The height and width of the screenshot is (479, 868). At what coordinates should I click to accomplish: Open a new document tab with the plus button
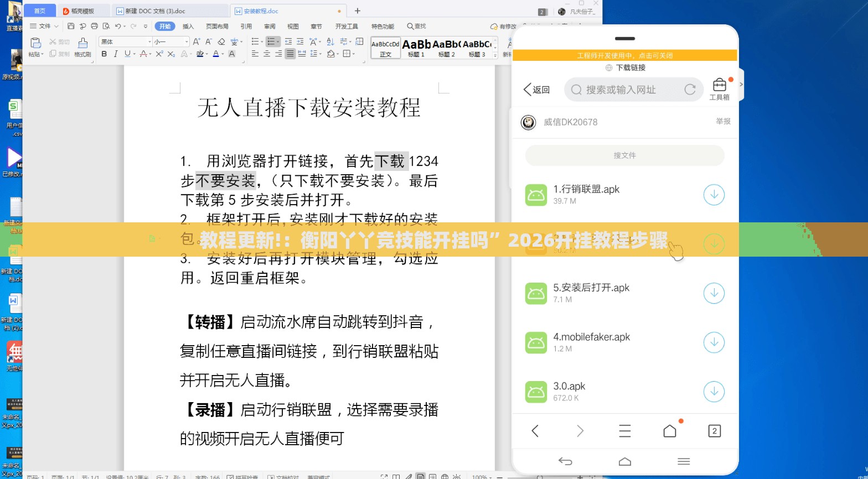coord(358,11)
